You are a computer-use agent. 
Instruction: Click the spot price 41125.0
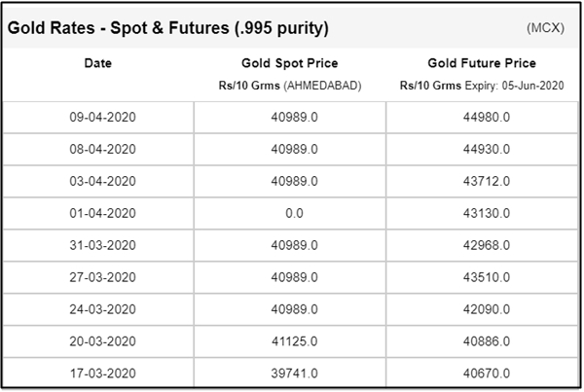pyautogui.click(x=289, y=342)
